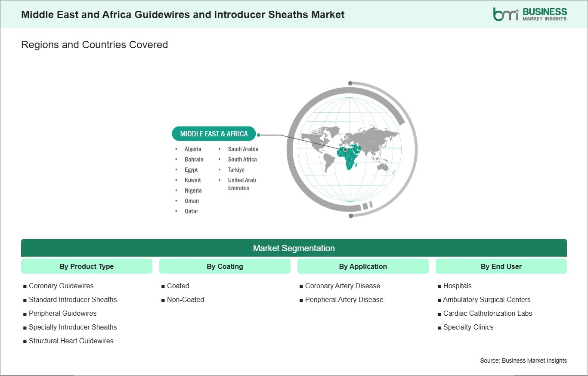
Task: Click the red location marker on map
Action: pos(345,150)
